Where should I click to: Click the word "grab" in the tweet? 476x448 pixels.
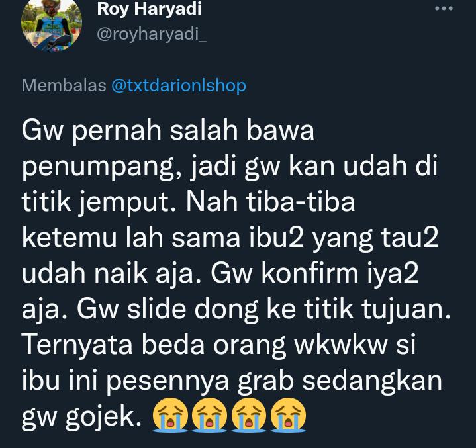coord(266,382)
